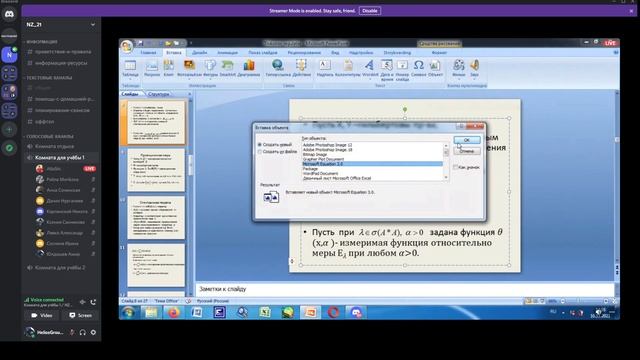This screenshot has height=360, width=640.
Task: Switch to the Дизайн ribbon tab
Action: [200, 53]
